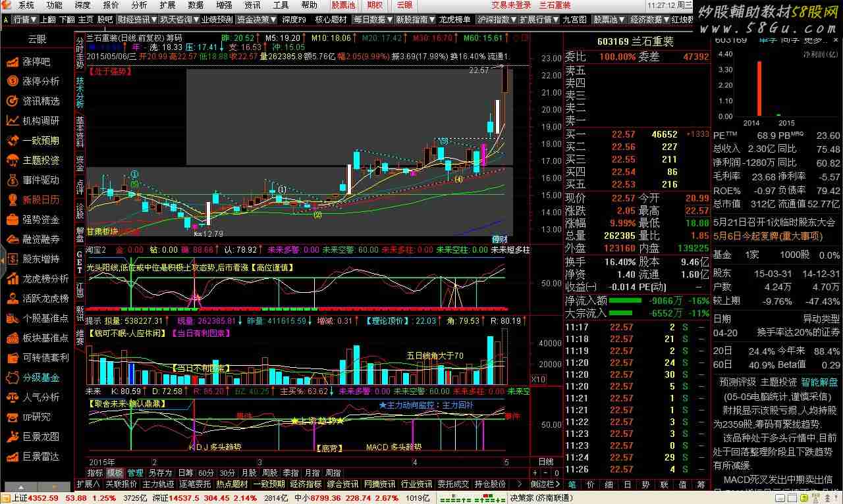Select the 价 tab under trade list
The height and width of the screenshot is (504, 843).
point(591,484)
